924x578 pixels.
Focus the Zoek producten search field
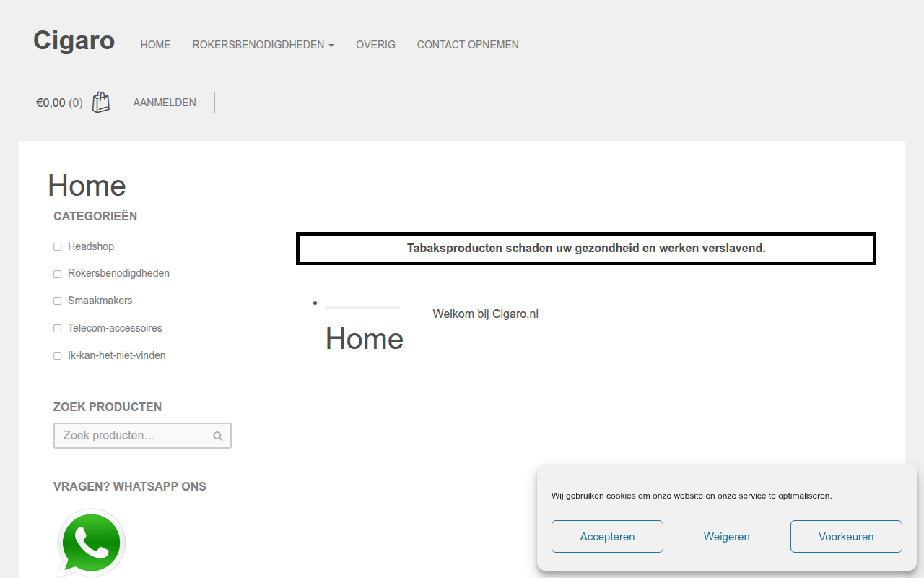[142, 436]
